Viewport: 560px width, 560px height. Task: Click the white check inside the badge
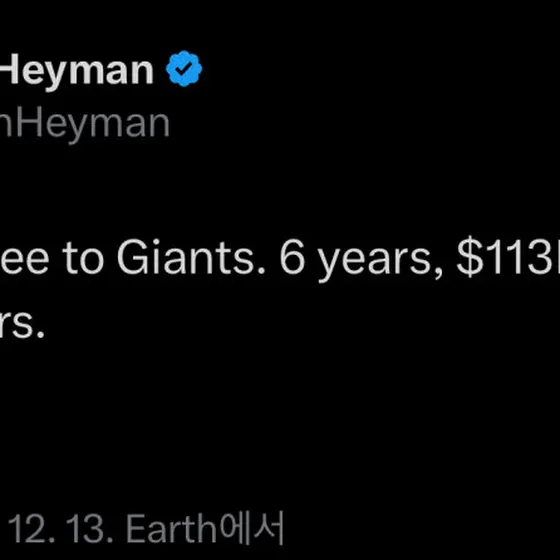[x=184, y=68]
